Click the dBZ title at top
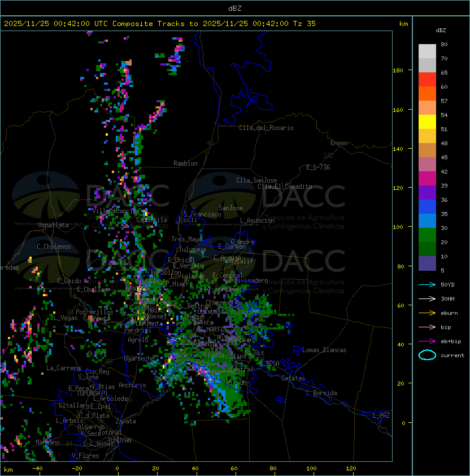470x476 pixels. coord(235,8)
